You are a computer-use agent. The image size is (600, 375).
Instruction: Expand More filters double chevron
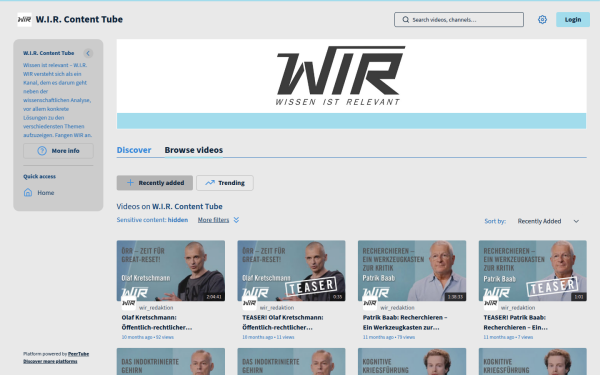pyautogui.click(x=236, y=220)
